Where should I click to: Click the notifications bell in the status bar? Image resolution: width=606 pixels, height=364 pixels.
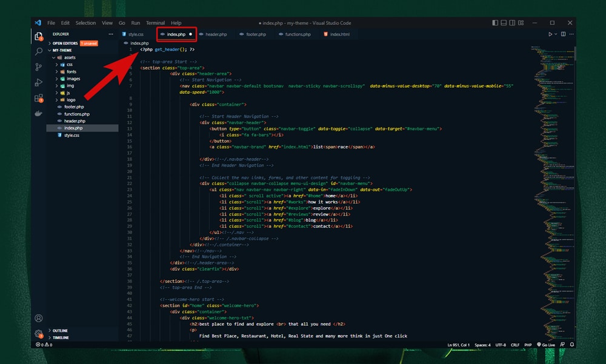tap(570, 345)
